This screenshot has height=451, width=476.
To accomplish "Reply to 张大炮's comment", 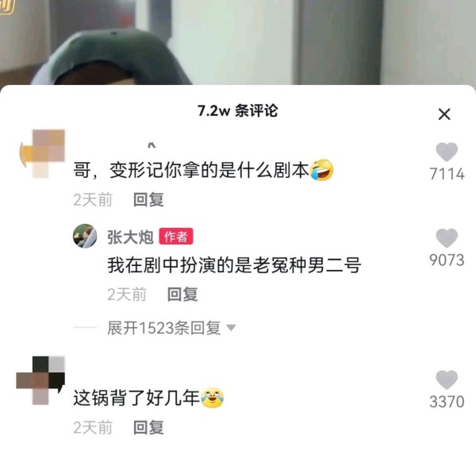I will click(x=182, y=295).
